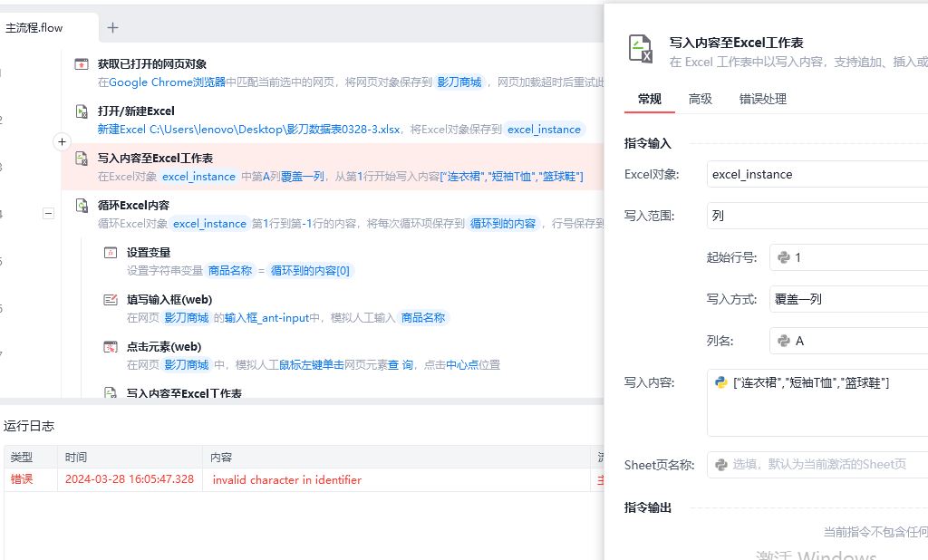Click the 点击元素(web) step icon

click(111, 347)
